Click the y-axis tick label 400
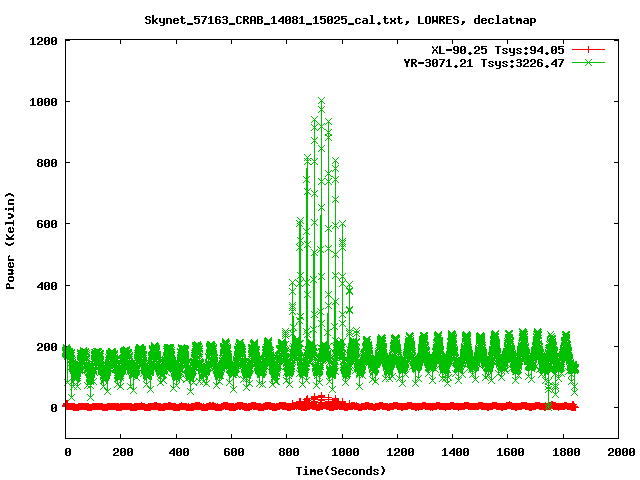The image size is (640, 480). click(47, 286)
